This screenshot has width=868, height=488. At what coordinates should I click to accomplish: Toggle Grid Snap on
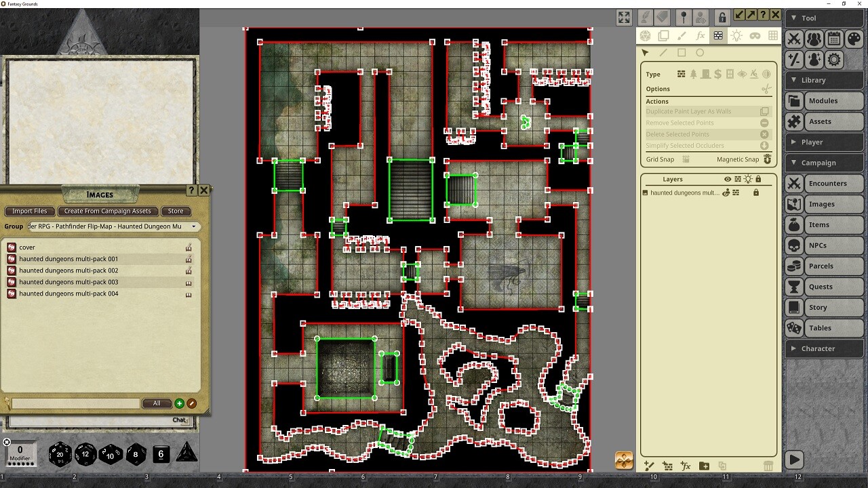687,159
